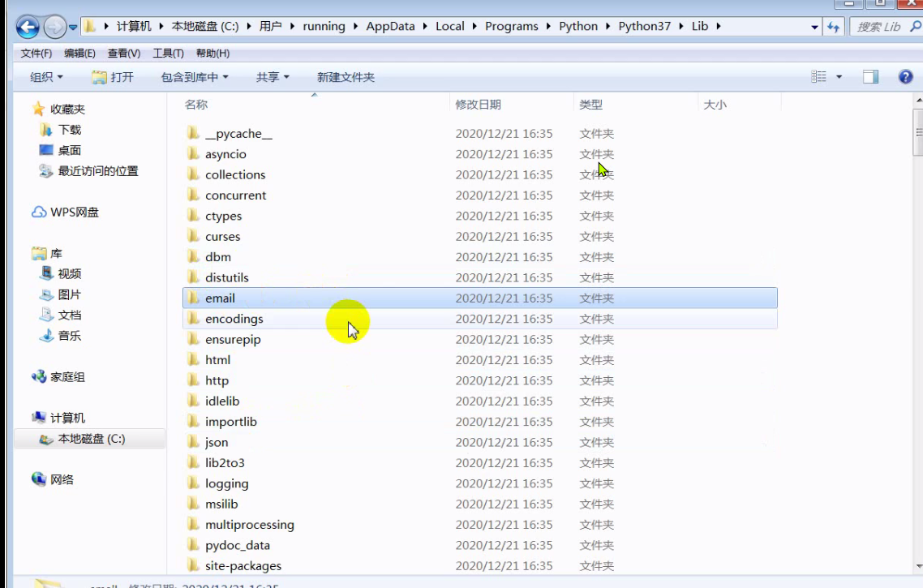Image resolution: width=923 pixels, height=588 pixels.
Task: Click AppData in address breadcrumb
Action: (x=390, y=27)
